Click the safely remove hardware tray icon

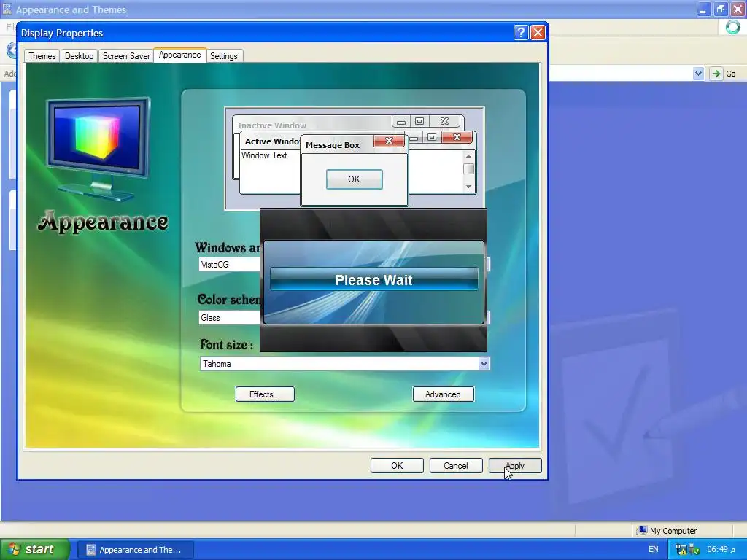694,550
